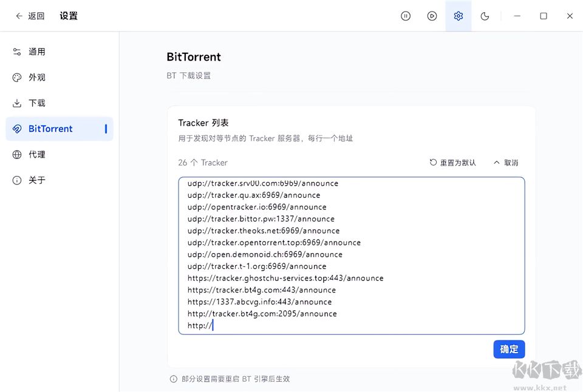Screen dimensions: 583x392
Task: Switch to the BitTorrent settings tab
Action: (x=49, y=128)
